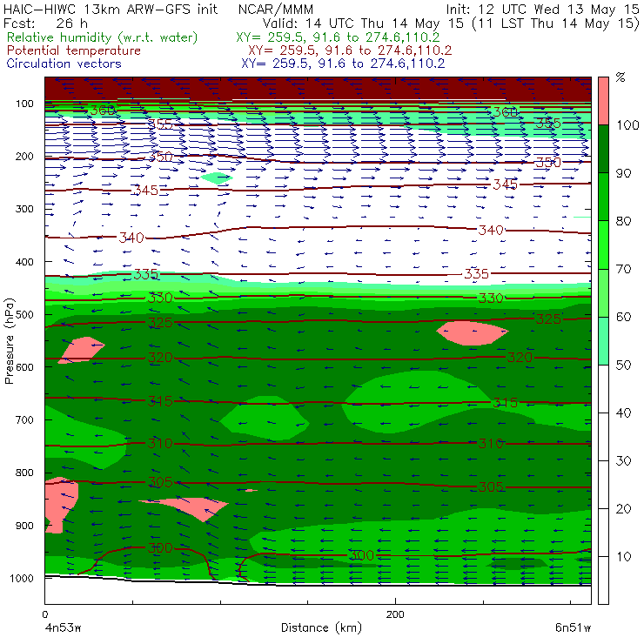Click the colorbar '20' value label

pos(623,509)
